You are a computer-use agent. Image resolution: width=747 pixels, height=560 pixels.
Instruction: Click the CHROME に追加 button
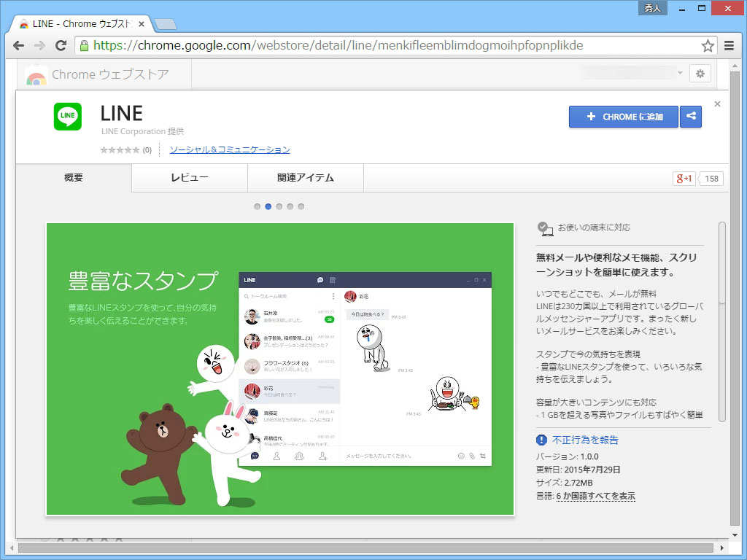coord(623,117)
